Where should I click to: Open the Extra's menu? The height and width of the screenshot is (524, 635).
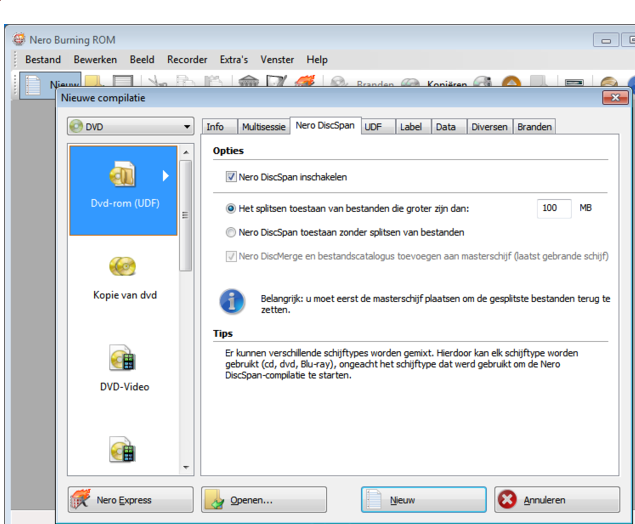click(234, 60)
